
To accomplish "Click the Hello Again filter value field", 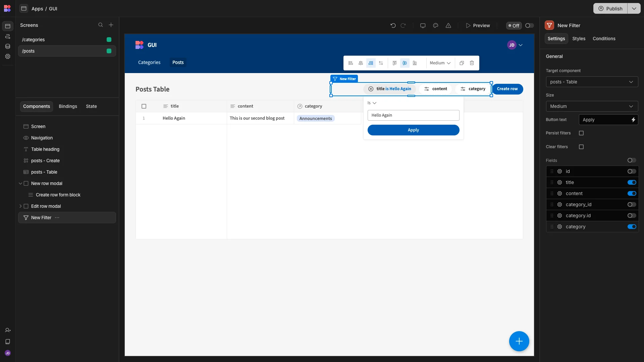I will click(413, 115).
